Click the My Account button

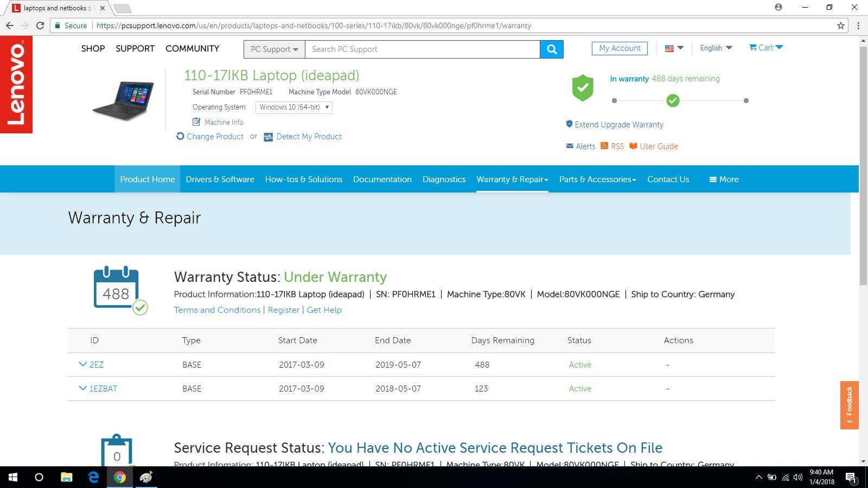(620, 48)
